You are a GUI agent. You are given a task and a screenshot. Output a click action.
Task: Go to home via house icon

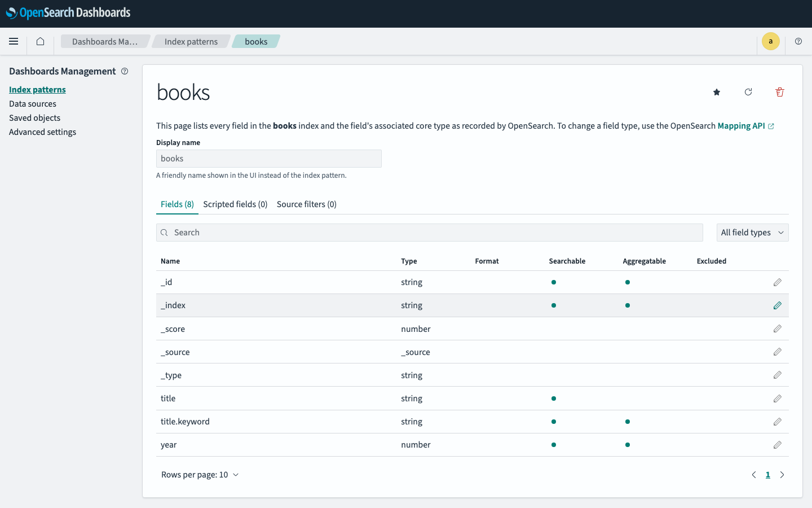[40, 41]
